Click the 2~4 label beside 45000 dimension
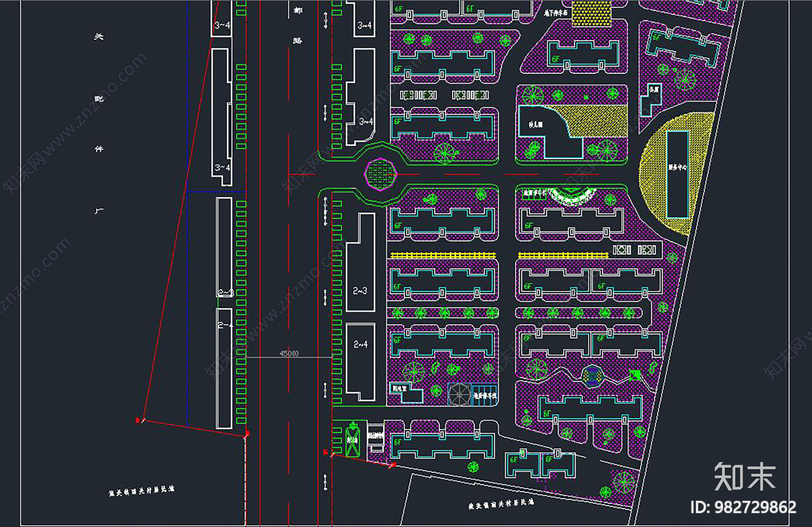This screenshot has height=527, width=812. (x=360, y=344)
